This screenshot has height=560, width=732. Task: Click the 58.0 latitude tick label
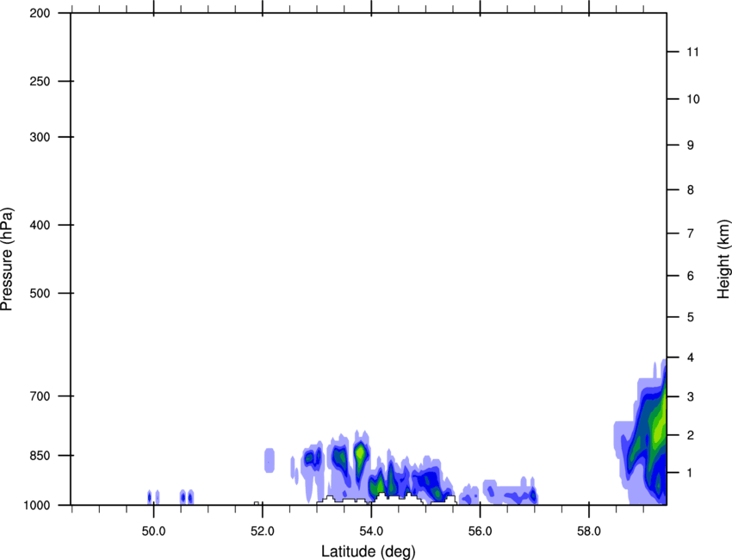[x=589, y=532]
